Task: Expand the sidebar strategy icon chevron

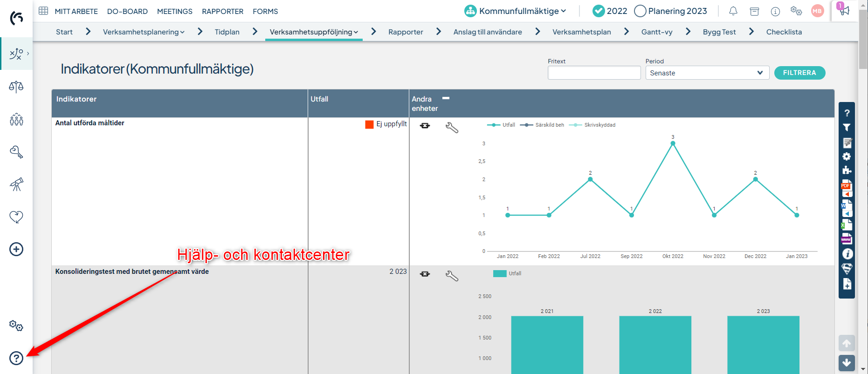Action: [28, 54]
